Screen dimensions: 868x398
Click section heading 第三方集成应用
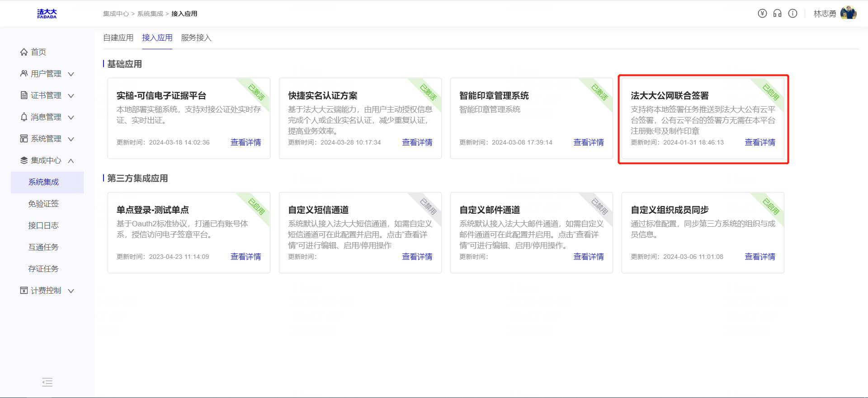tap(137, 178)
